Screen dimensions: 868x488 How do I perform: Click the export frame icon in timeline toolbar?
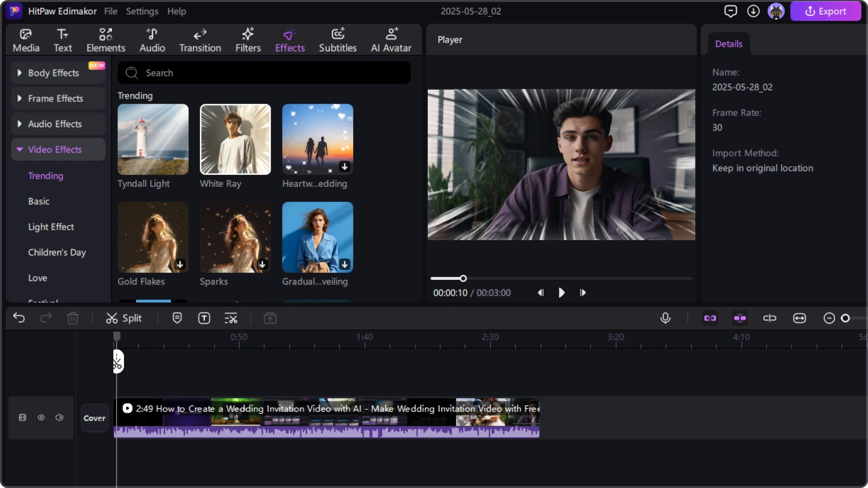[270, 318]
